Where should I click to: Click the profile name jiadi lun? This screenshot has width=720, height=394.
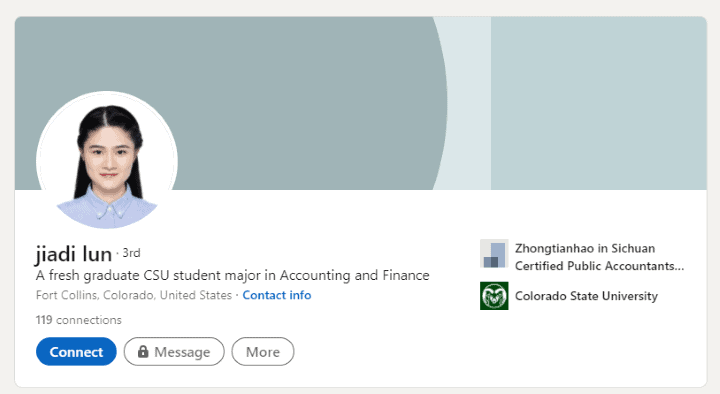coord(73,254)
